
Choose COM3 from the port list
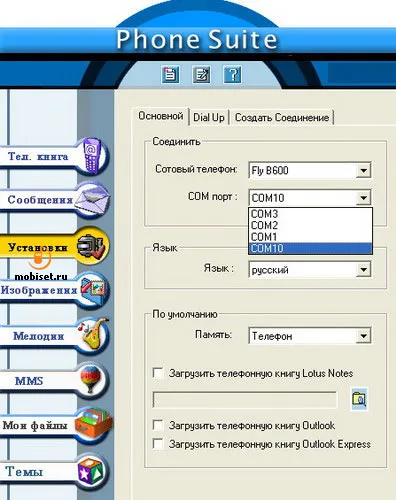310,214
